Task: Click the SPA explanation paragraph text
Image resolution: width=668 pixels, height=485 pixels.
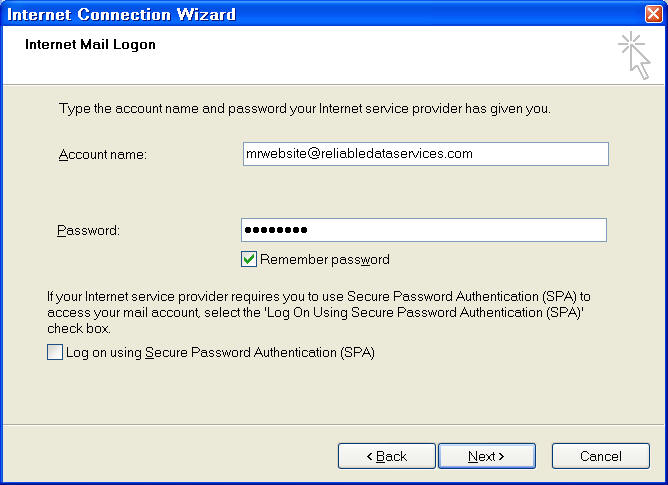Action: [320, 312]
